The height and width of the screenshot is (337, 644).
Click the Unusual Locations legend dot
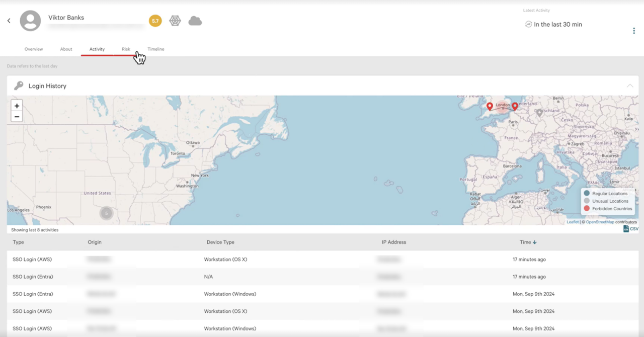pyautogui.click(x=587, y=201)
